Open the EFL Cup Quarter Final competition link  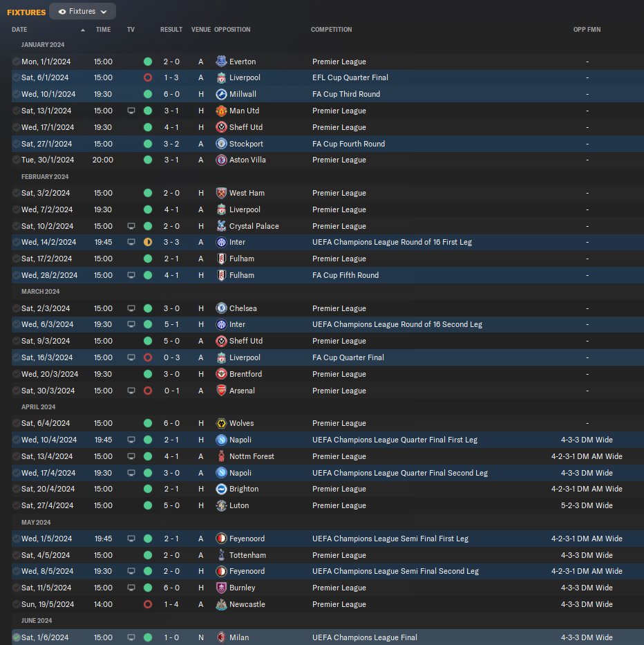pos(350,77)
